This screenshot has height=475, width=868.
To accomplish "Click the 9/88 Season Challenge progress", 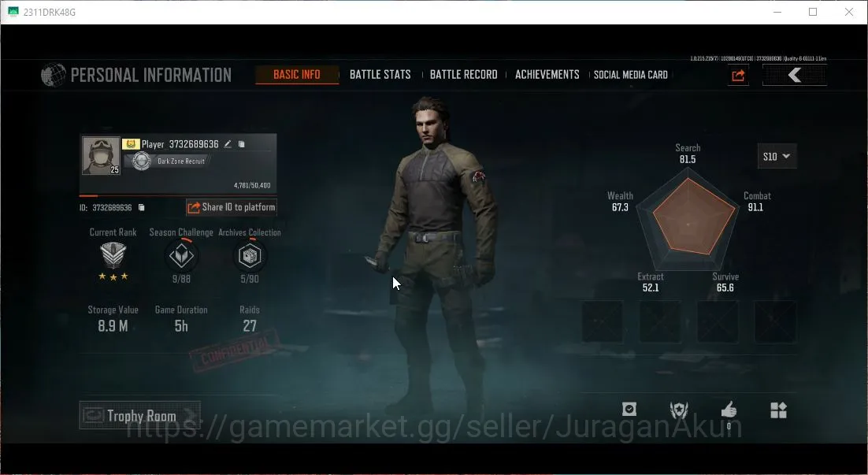I will (181, 279).
